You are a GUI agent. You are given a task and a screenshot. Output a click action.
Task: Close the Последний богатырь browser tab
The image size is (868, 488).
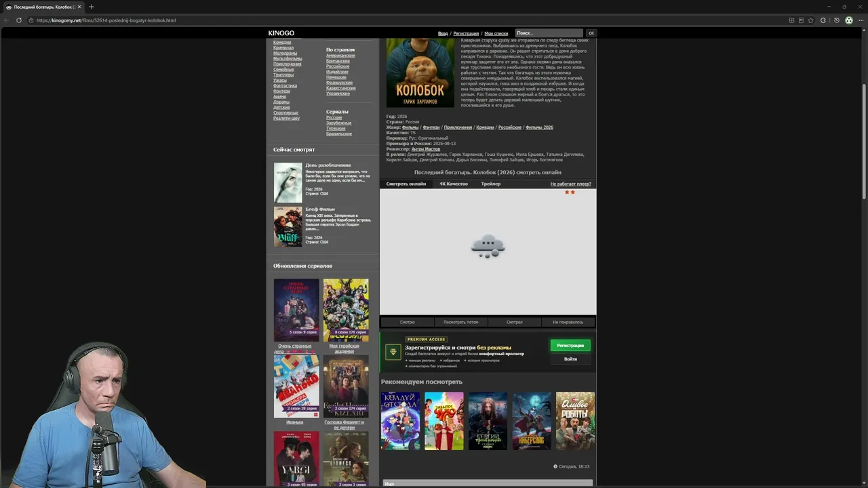[x=79, y=7]
